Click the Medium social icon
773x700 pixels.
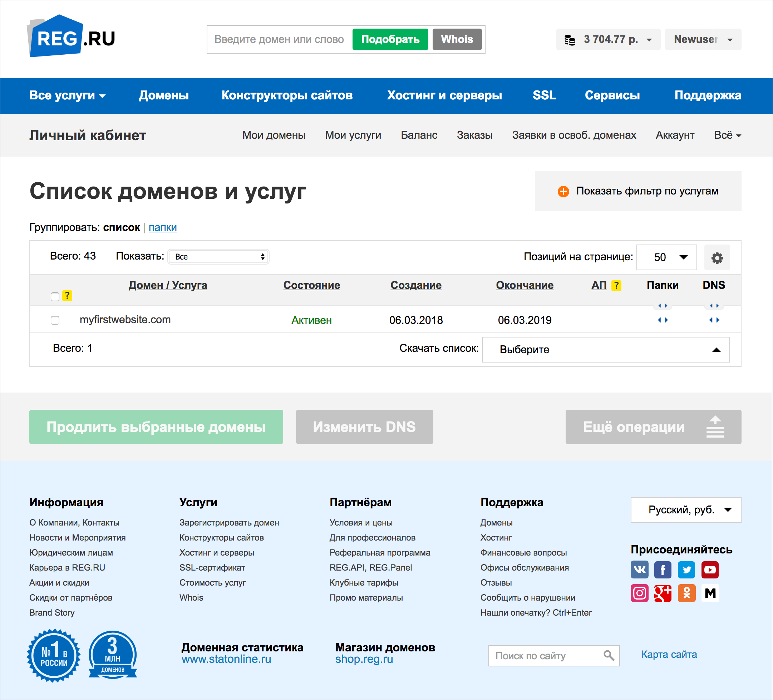pos(710,593)
